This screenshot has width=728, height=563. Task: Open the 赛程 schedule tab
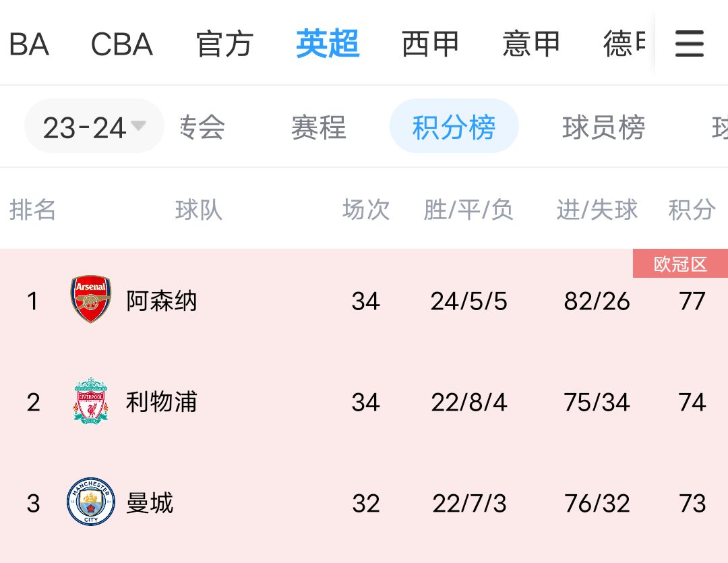tap(318, 127)
